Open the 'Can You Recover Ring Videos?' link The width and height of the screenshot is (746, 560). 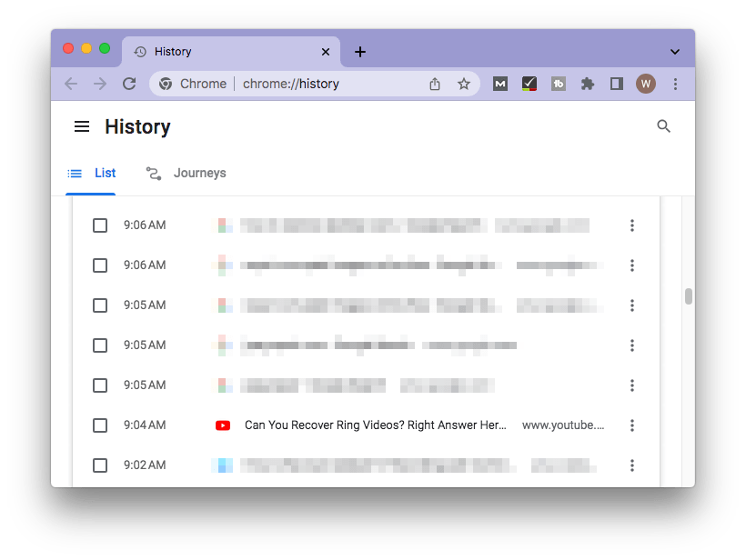tap(376, 425)
